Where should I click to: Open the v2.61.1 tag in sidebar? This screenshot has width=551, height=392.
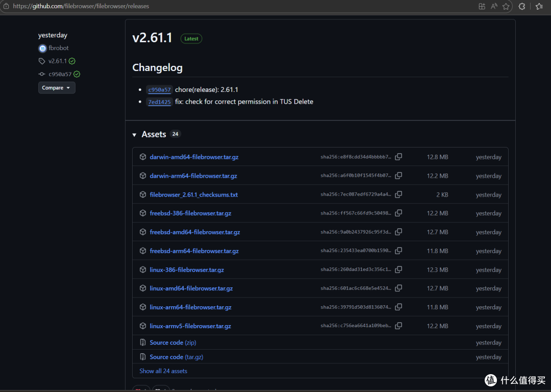[x=57, y=61]
